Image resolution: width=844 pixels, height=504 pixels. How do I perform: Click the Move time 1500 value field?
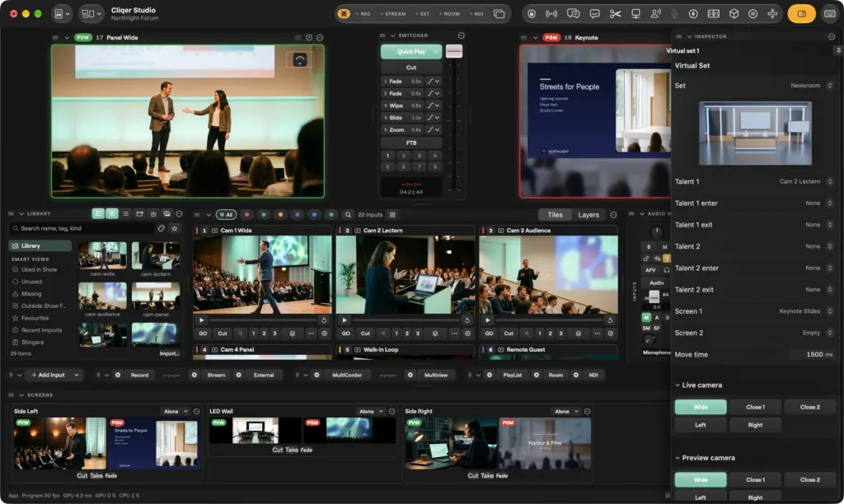(811, 354)
